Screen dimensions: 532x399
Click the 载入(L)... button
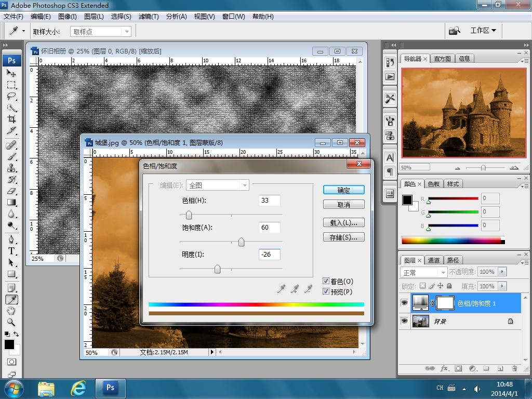(344, 222)
